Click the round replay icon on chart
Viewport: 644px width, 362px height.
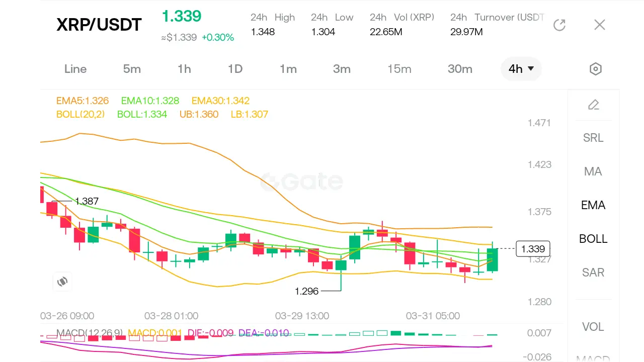62,282
